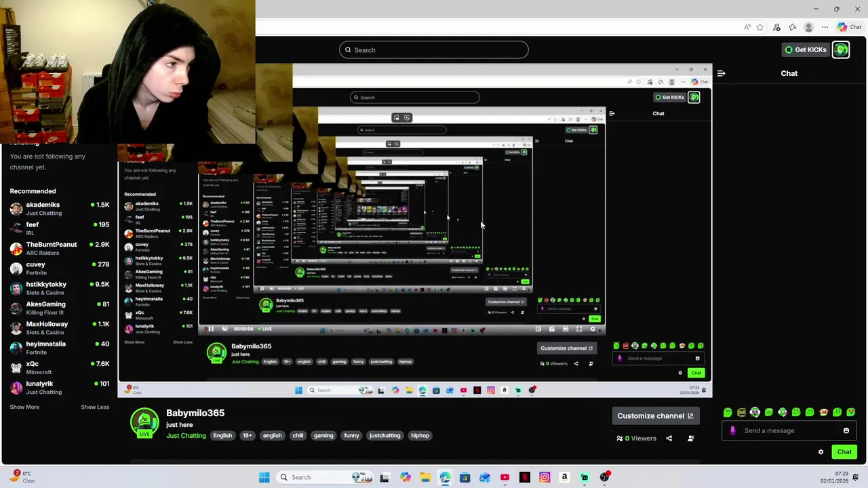Click the user icon beside share
Screen dimensions: 868x488
[x=690, y=438]
